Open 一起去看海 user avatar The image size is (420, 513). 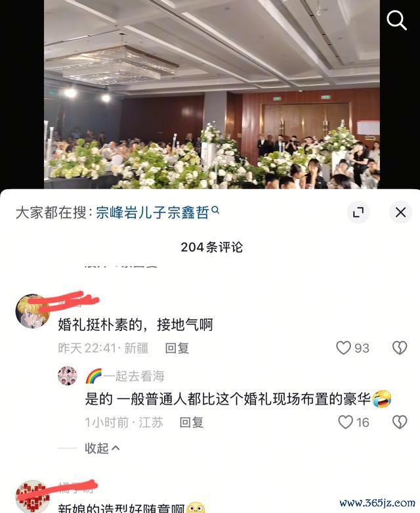tap(68, 376)
